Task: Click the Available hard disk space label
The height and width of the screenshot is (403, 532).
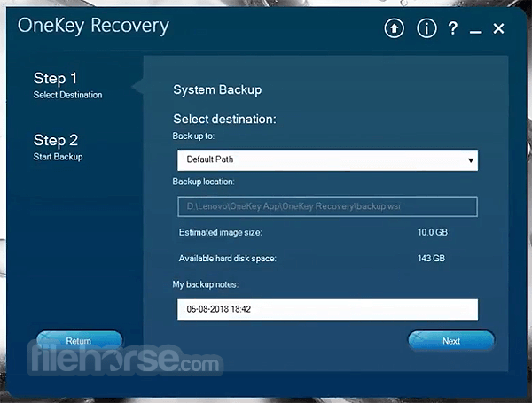Action: pyautogui.click(x=227, y=259)
